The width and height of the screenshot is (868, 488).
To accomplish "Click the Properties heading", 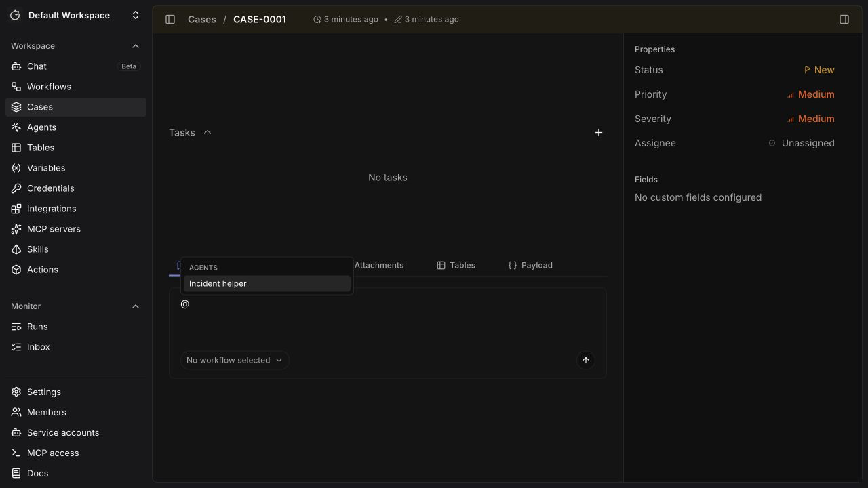I will [654, 49].
